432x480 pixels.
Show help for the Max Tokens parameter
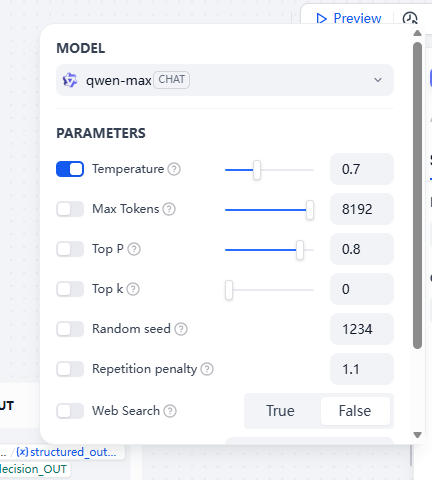click(x=169, y=209)
